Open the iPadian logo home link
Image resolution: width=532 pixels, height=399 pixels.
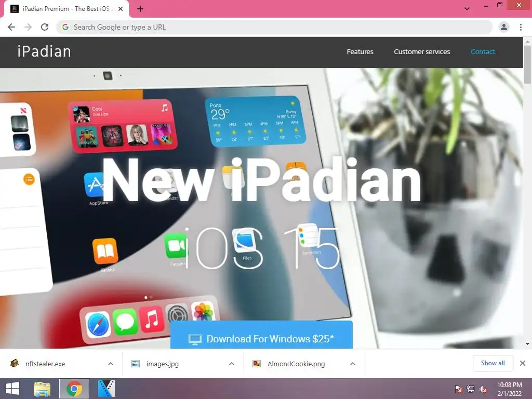(x=44, y=51)
